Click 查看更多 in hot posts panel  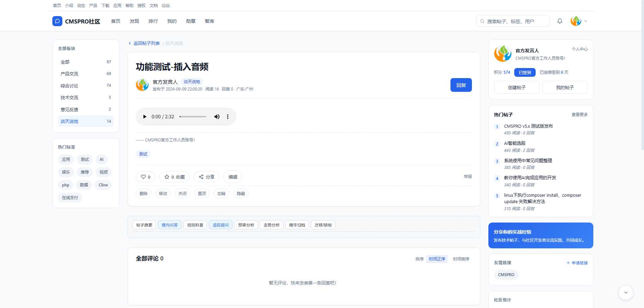580,115
